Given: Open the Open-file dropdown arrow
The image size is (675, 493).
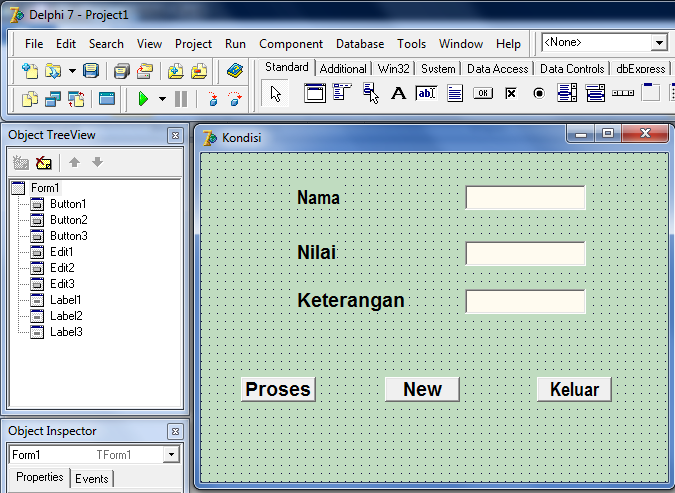Looking at the screenshot, I should point(72,71).
